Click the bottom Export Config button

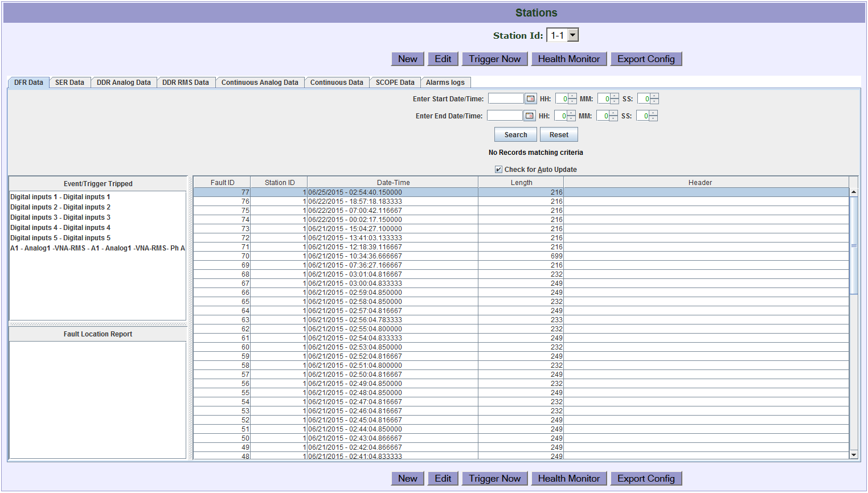click(646, 479)
